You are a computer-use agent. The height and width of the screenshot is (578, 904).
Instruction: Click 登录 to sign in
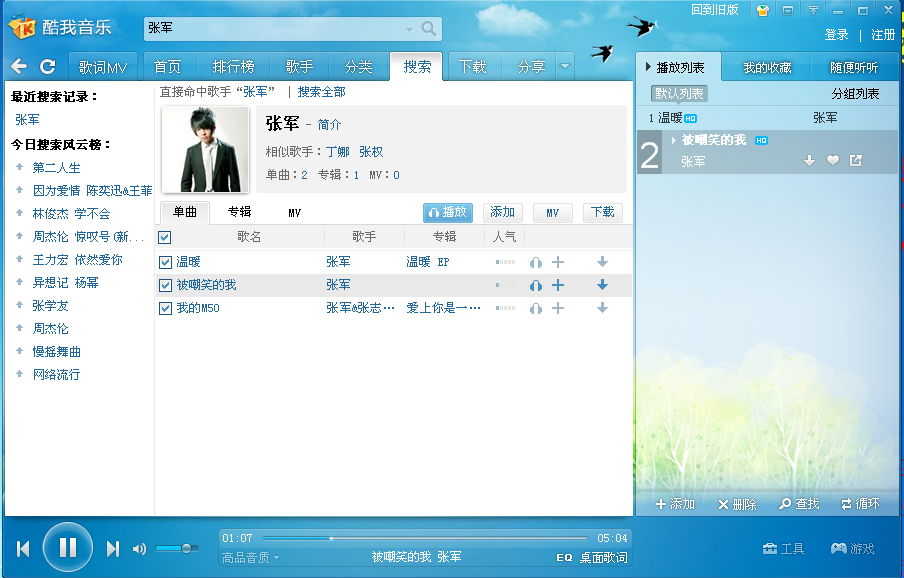point(836,35)
